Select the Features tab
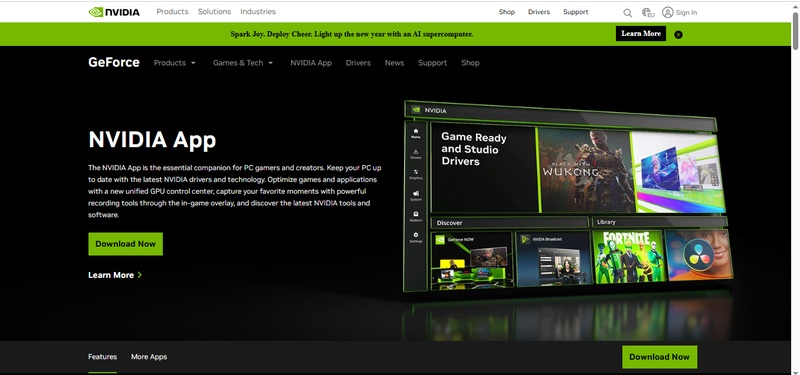The image size is (800, 375). (102, 357)
